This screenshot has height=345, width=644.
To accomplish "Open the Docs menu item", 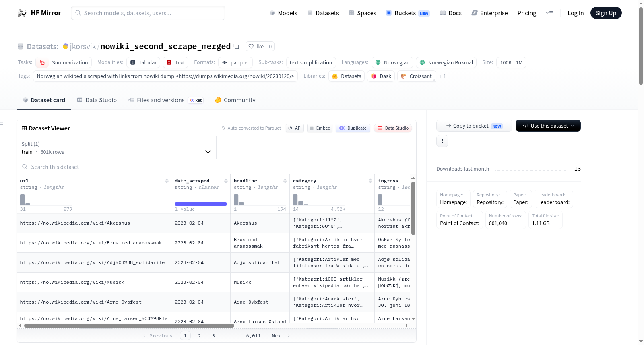I will [450, 13].
